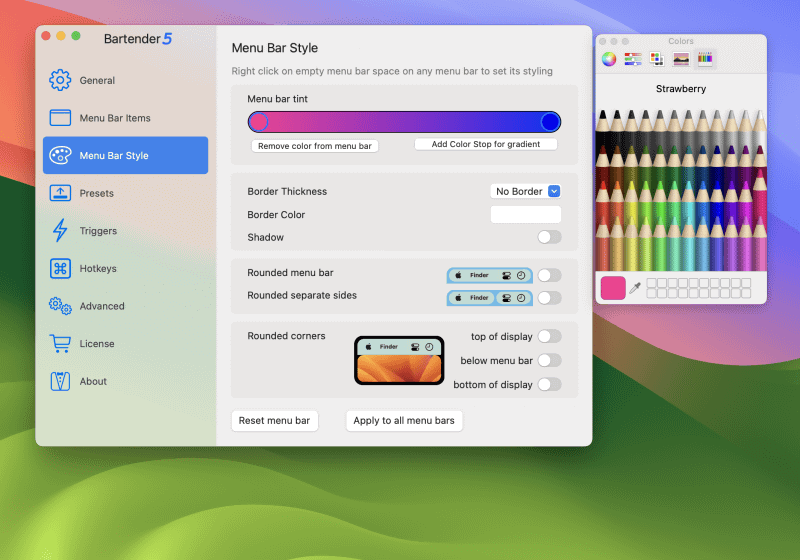Open the Triggers section
Image resolution: width=800 pixels, height=560 pixels.
pos(126,231)
